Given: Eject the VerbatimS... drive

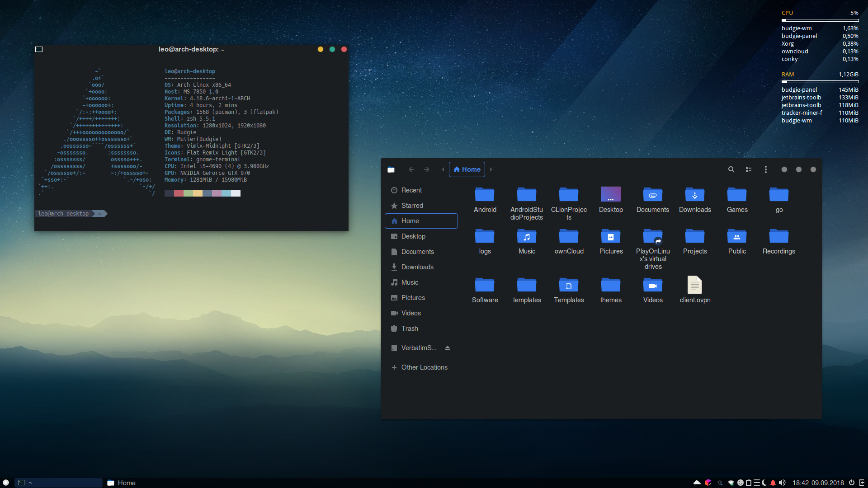Looking at the screenshot, I should pyautogui.click(x=447, y=348).
